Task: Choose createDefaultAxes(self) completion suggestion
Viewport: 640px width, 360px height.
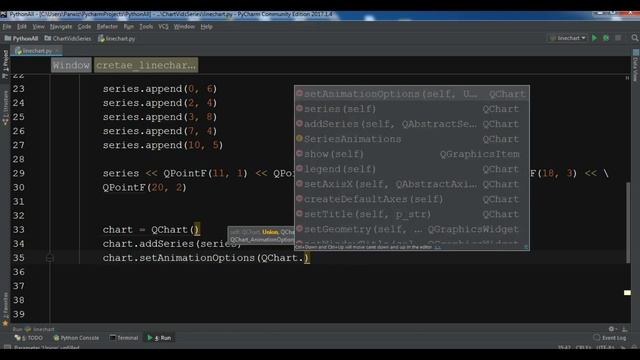Action: (x=412, y=200)
